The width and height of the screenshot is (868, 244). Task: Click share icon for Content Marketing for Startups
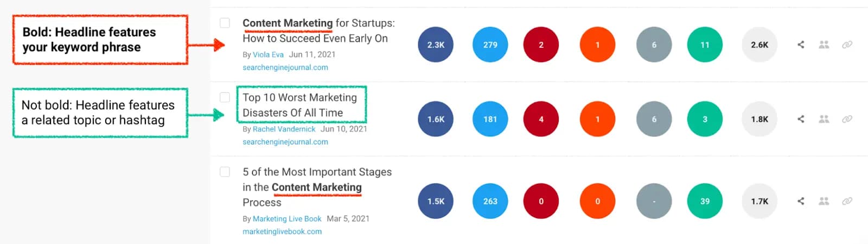(801, 45)
